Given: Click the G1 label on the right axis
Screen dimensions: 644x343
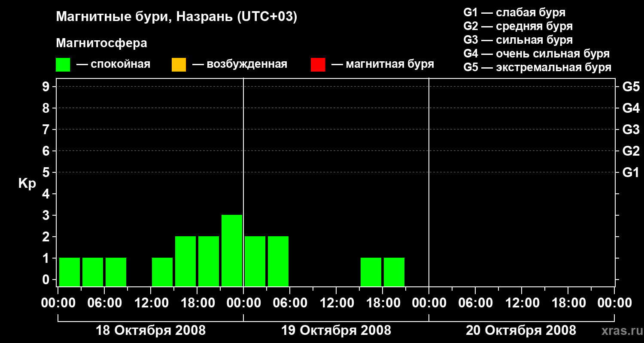Looking at the screenshot, I should [x=631, y=172].
